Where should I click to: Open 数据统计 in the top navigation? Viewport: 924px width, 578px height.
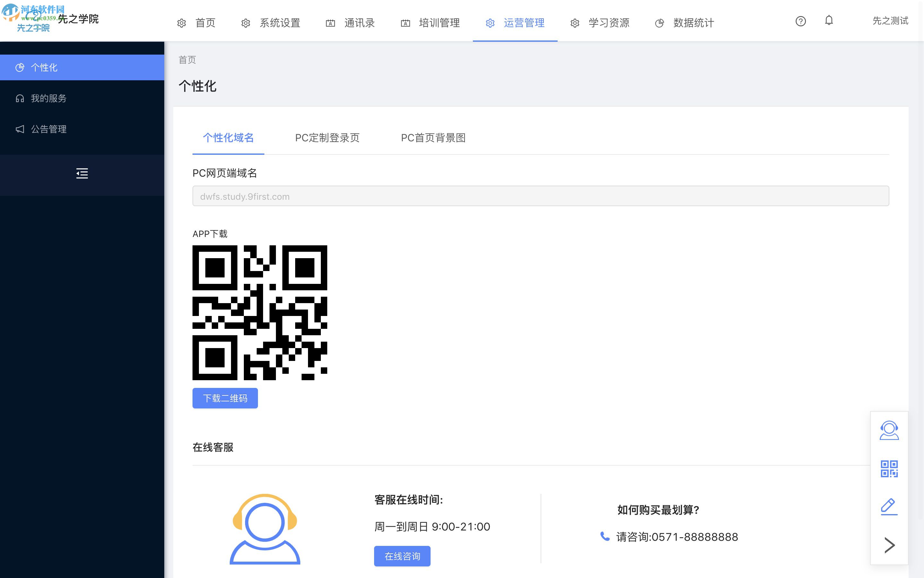pos(684,23)
